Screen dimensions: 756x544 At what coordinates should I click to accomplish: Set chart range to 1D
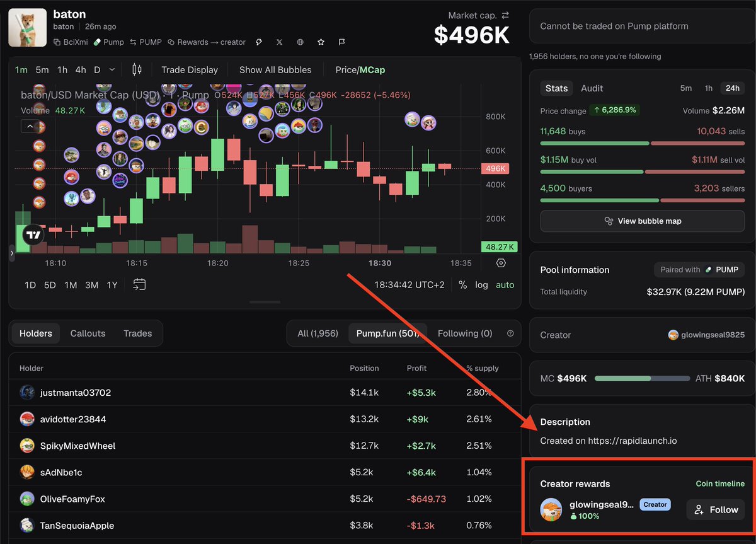(30, 285)
